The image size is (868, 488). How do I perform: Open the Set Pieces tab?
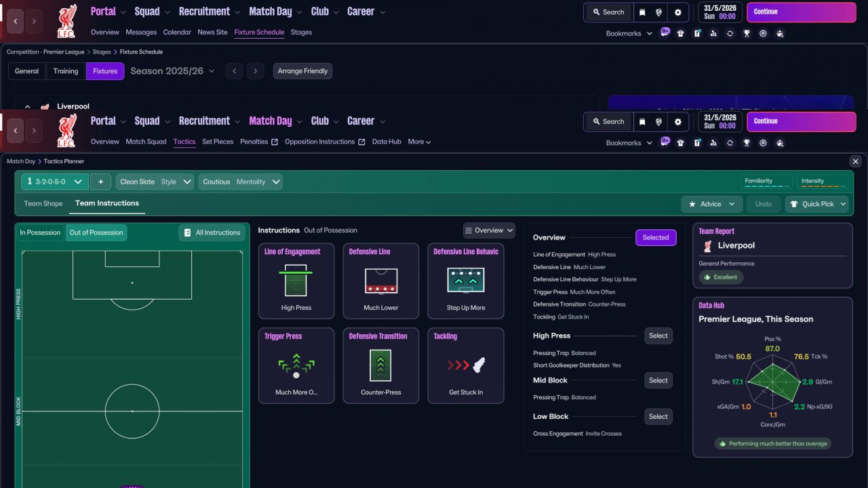tap(218, 142)
